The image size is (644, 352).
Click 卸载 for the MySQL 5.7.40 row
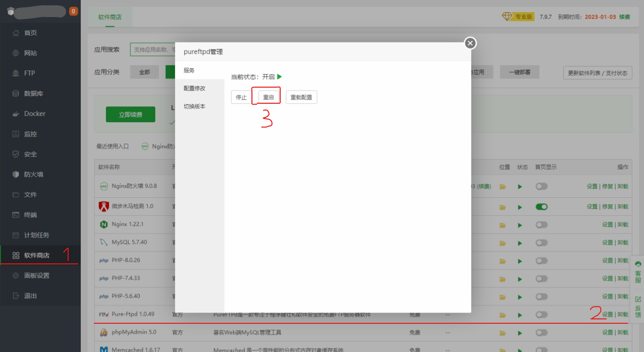pos(623,242)
